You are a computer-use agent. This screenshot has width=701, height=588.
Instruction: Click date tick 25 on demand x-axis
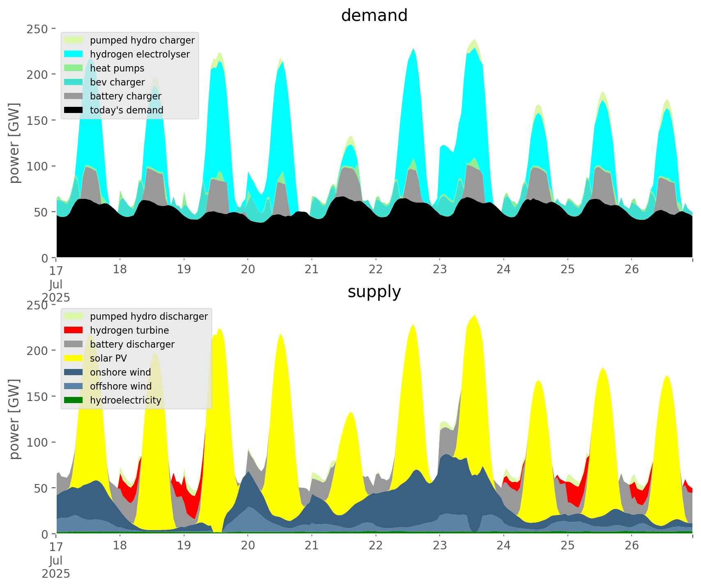[567, 270]
